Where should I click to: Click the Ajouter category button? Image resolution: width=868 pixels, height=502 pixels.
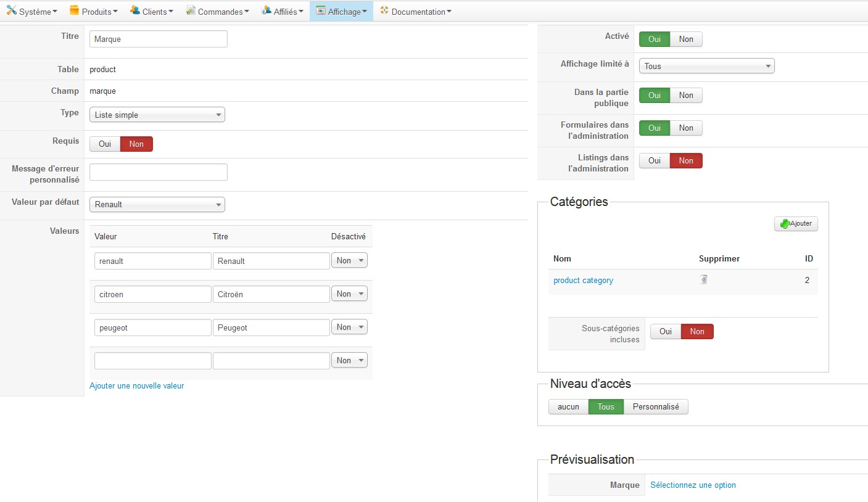tap(796, 224)
